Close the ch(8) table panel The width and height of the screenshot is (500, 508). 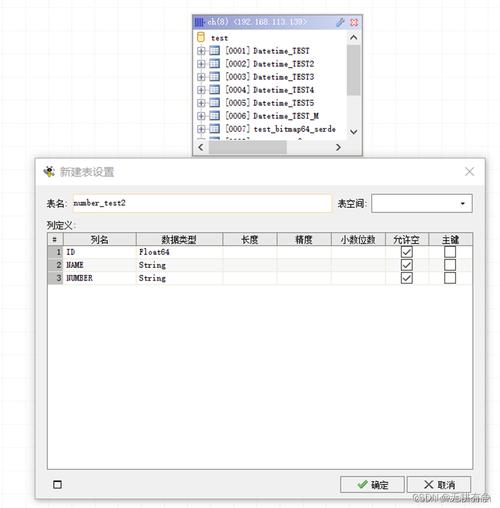coord(354,22)
